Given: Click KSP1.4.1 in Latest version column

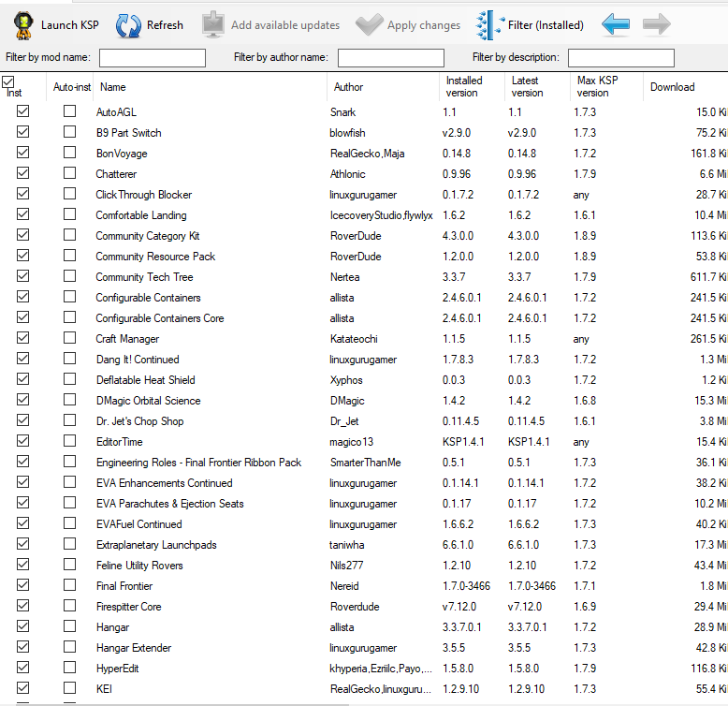Looking at the screenshot, I should 529,442.
